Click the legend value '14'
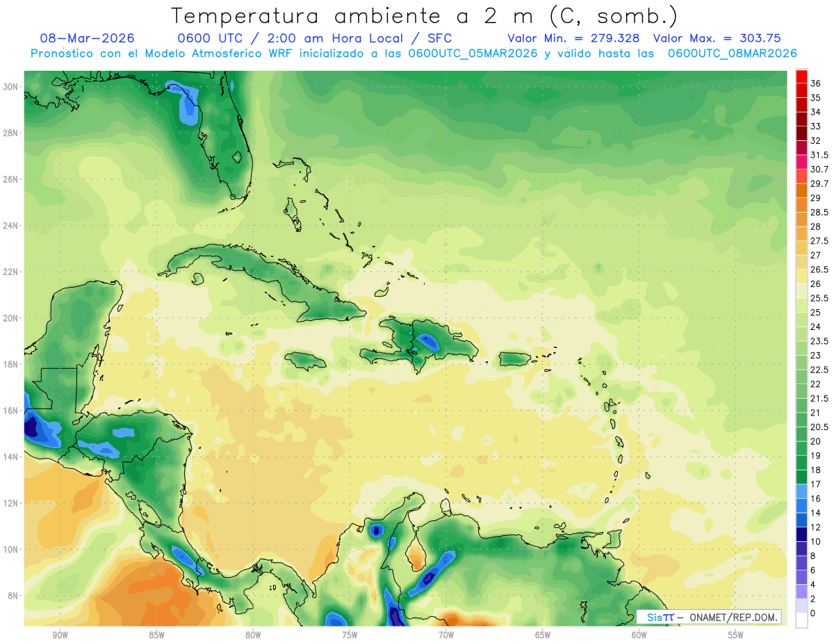The width and height of the screenshot is (834, 644). [816, 513]
